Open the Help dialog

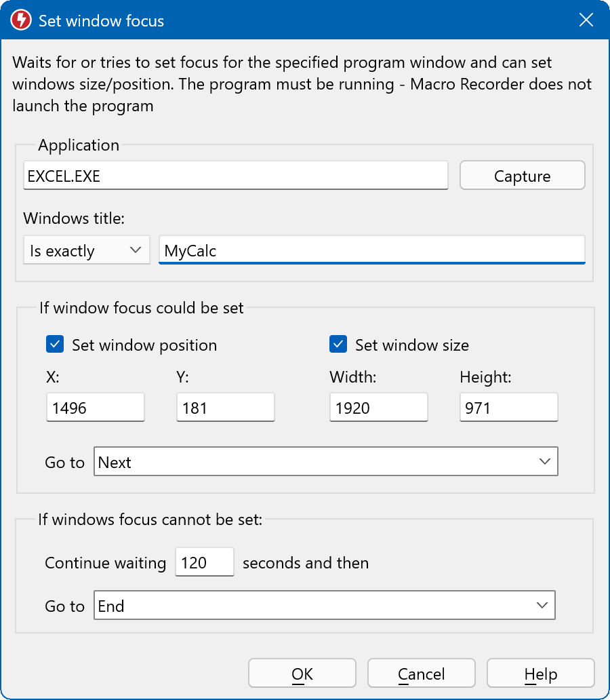tap(540, 673)
